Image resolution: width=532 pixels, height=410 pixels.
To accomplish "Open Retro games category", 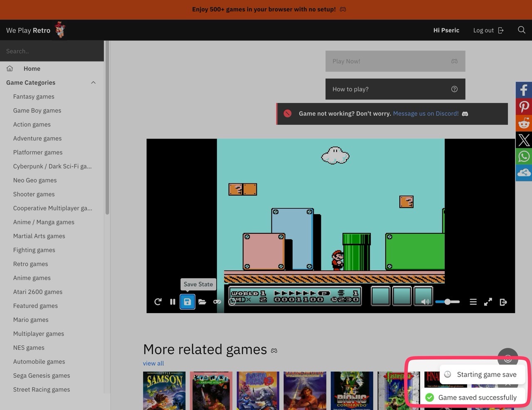I will point(30,264).
